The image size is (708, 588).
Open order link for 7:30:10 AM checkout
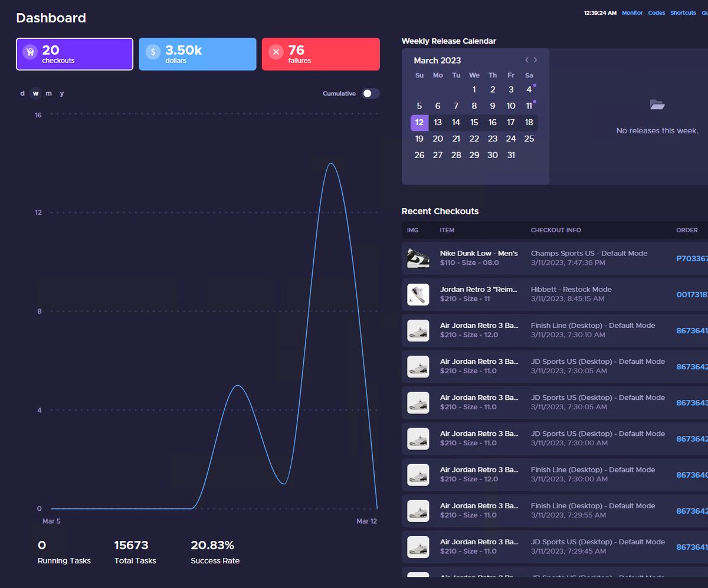pyautogui.click(x=692, y=331)
